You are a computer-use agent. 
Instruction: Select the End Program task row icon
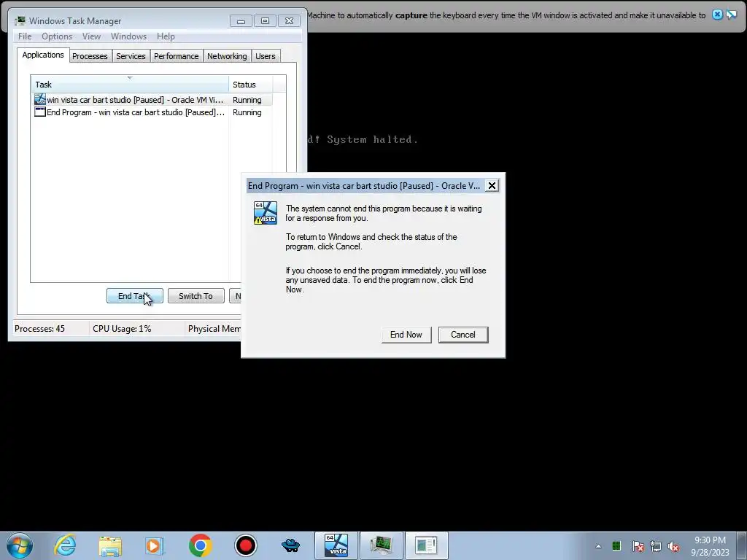tap(40, 112)
